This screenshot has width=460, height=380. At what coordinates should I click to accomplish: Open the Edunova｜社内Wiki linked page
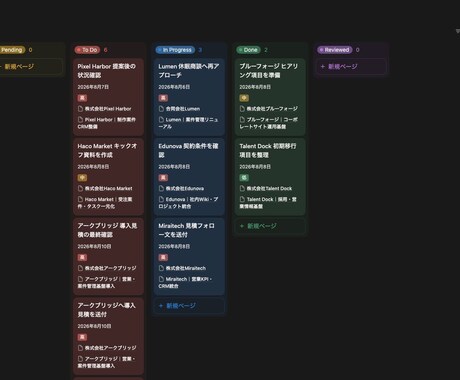click(x=188, y=203)
